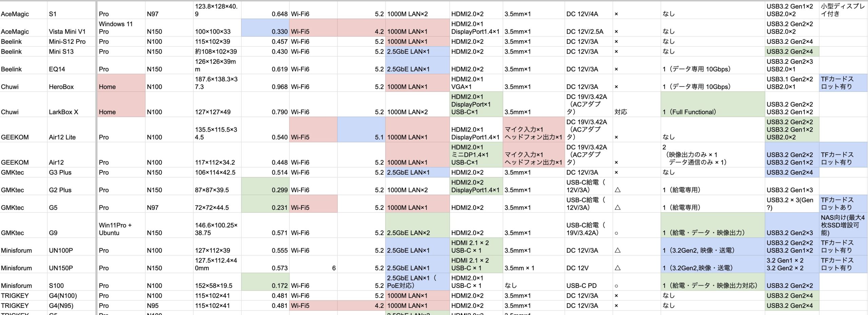Screen dimensions: 868x315
Task: Click the blue 5.1 Bluetooth cell
Action: pyautogui.click(x=361, y=137)
